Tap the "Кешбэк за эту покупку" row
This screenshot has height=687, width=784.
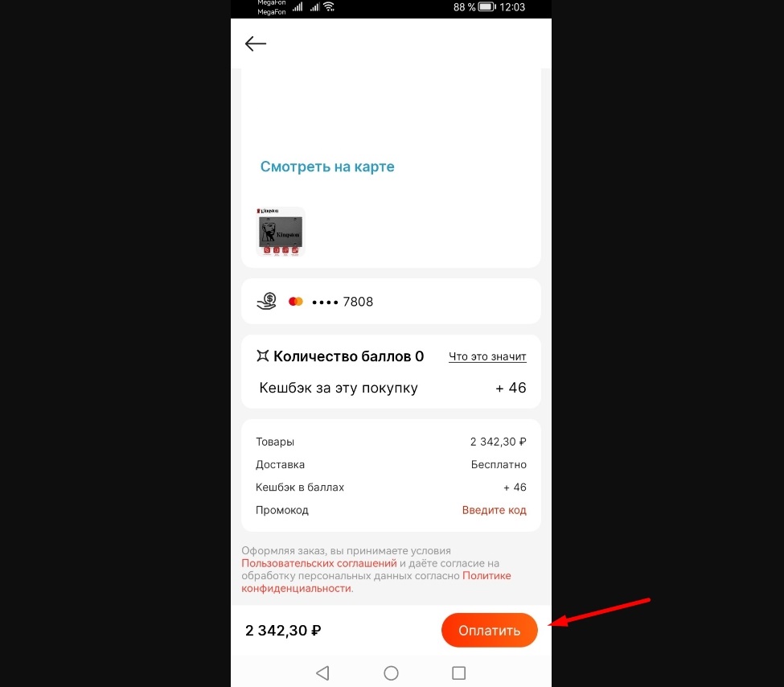click(x=391, y=388)
